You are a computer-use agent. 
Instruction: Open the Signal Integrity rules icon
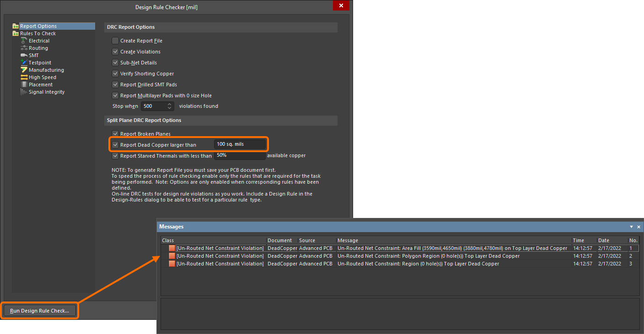tap(24, 92)
